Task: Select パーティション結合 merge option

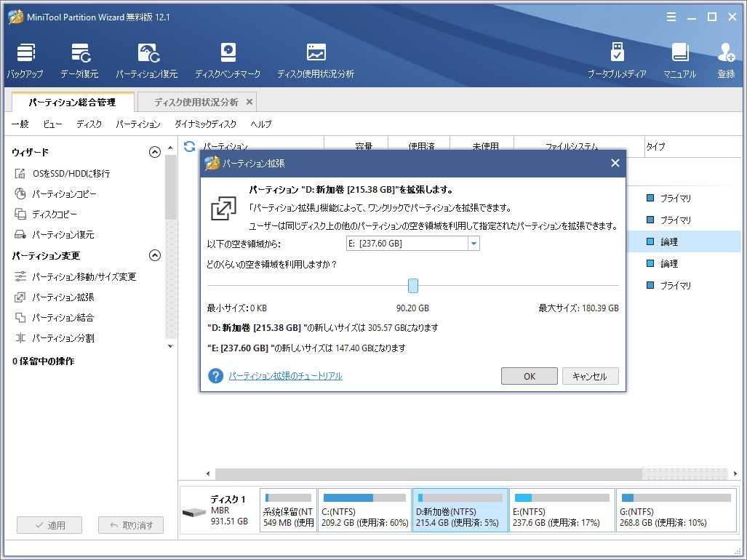Action: pos(55,318)
